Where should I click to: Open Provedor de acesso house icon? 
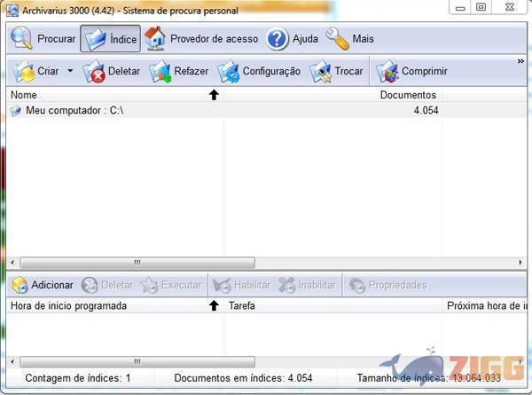[155, 39]
